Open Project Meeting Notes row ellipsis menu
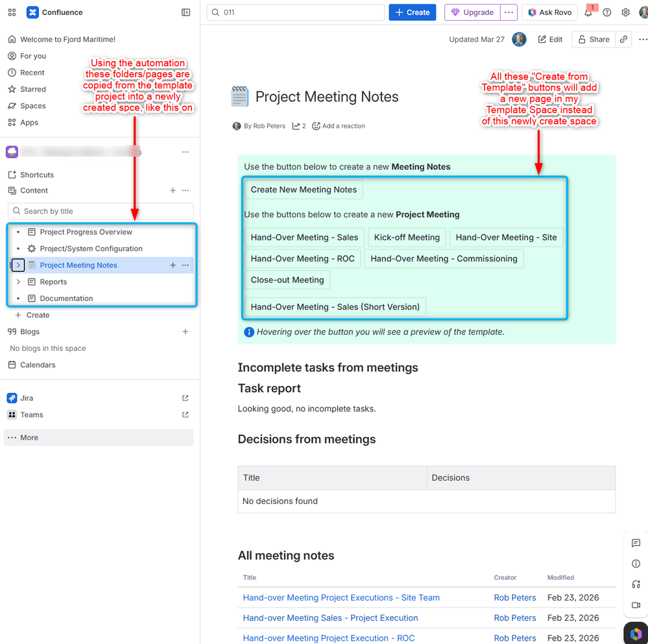Screen dimensions: 648x644 pyautogui.click(x=185, y=265)
